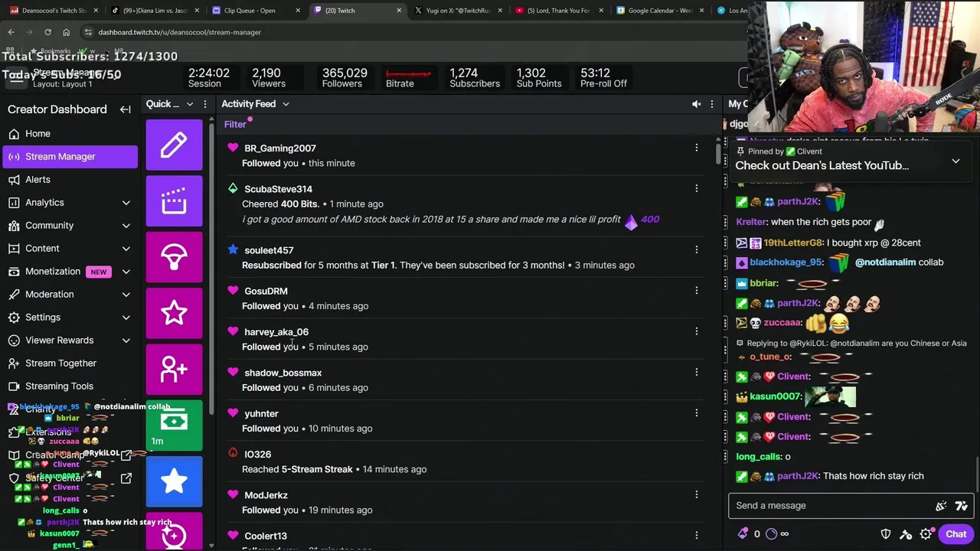Click the sword-and-clock mod actions icon
The height and width of the screenshot is (551, 980).
pos(906,534)
